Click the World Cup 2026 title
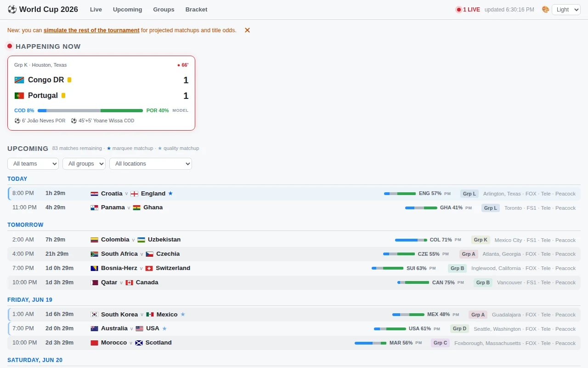The height and width of the screenshot is (368, 588). [x=49, y=9]
